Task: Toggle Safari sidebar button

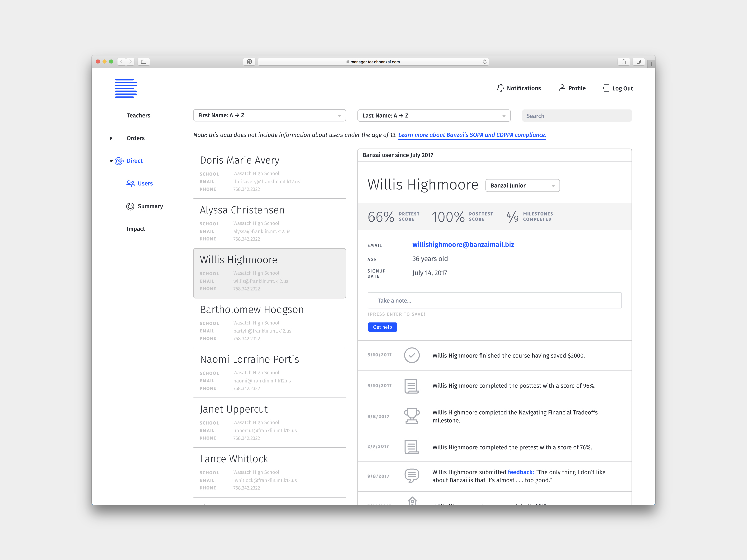Action: [143, 61]
